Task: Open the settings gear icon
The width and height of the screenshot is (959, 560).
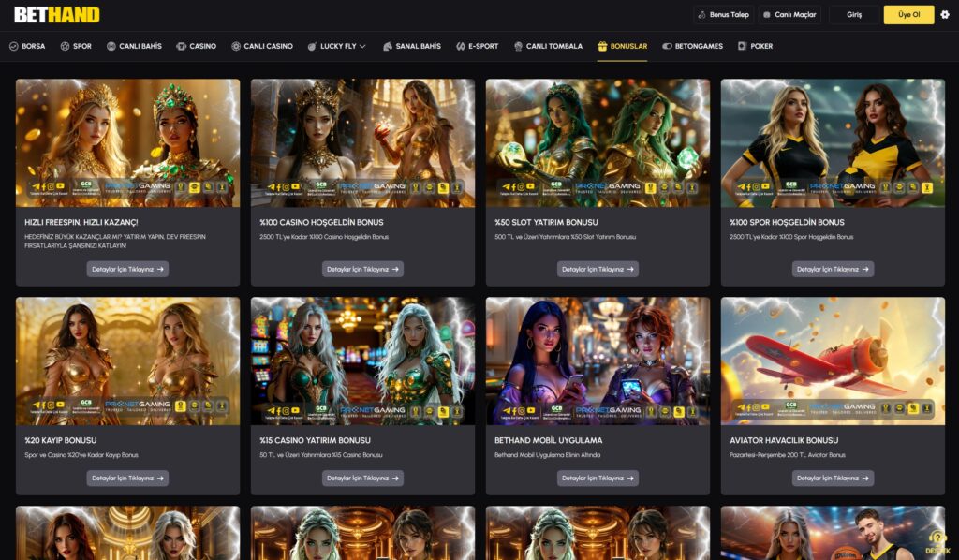Action: (x=945, y=15)
